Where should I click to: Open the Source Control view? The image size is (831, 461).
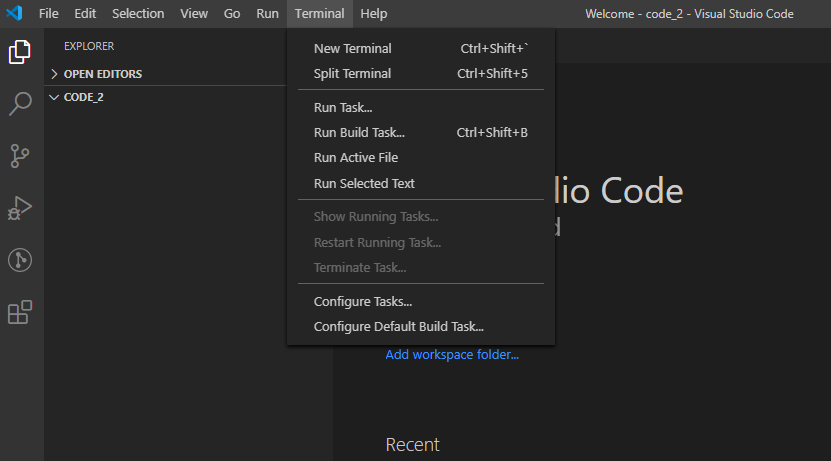point(20,156)
